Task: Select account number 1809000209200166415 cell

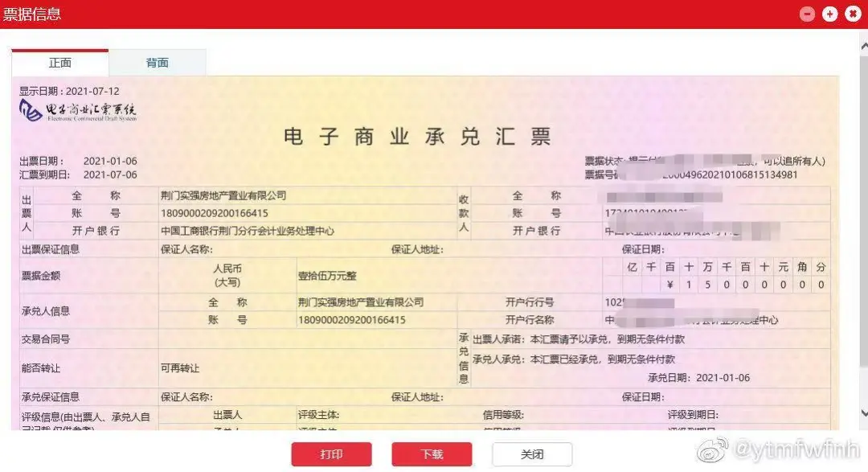Action: click(214, 213)
